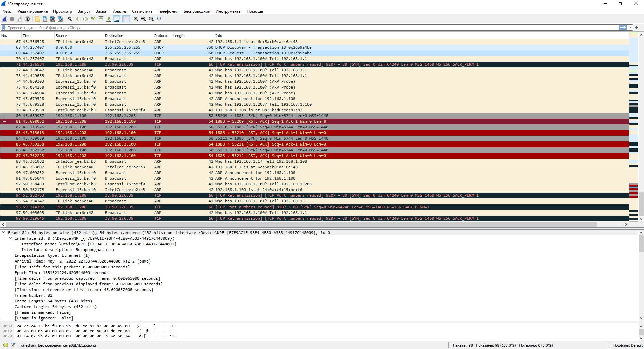Open the display filter history dropdown
This screenshot has height=349, width=644.
[x=631, y=27]
